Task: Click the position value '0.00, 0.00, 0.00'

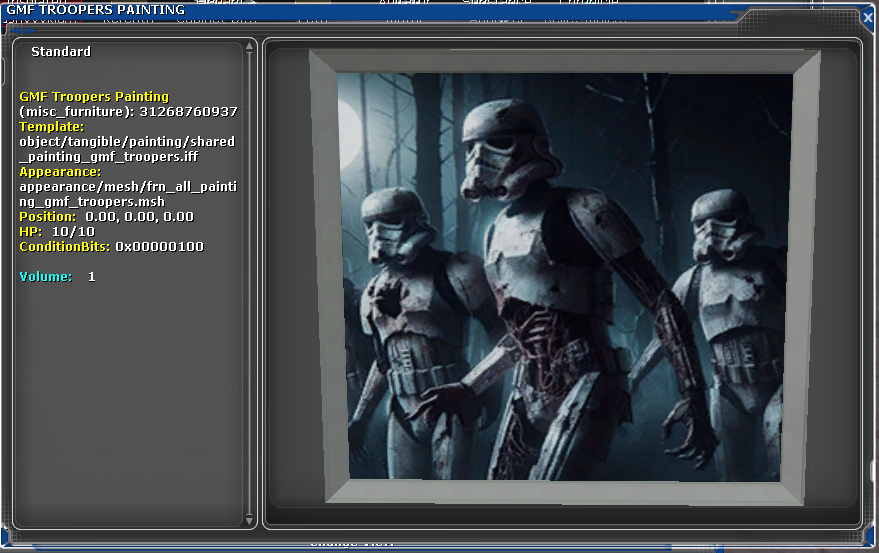Action: point(140,216)
